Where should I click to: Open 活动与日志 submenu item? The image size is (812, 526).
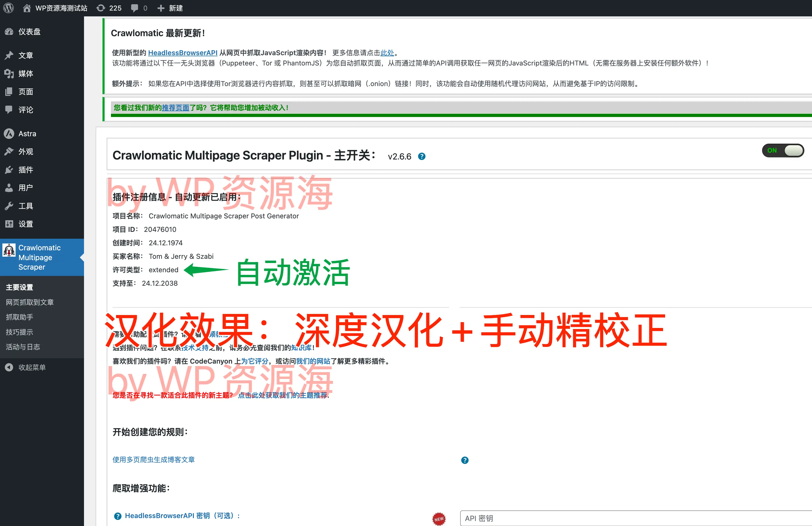tap(23, 347)
